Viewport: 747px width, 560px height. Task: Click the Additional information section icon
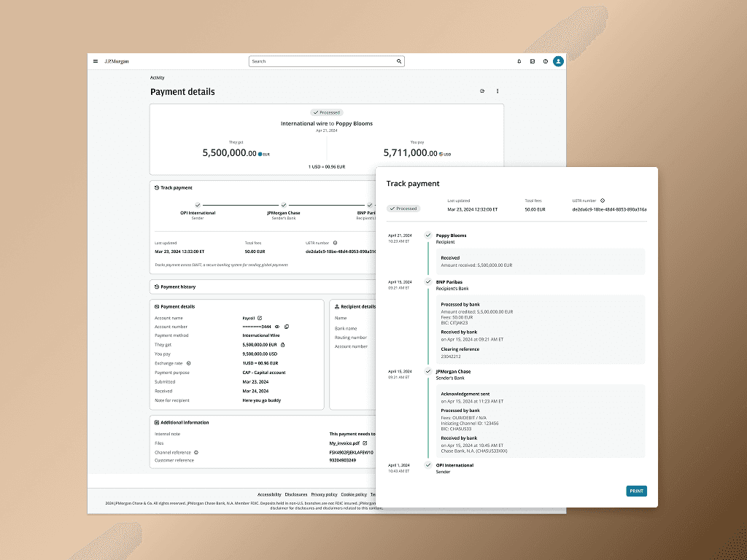point(157,422)
